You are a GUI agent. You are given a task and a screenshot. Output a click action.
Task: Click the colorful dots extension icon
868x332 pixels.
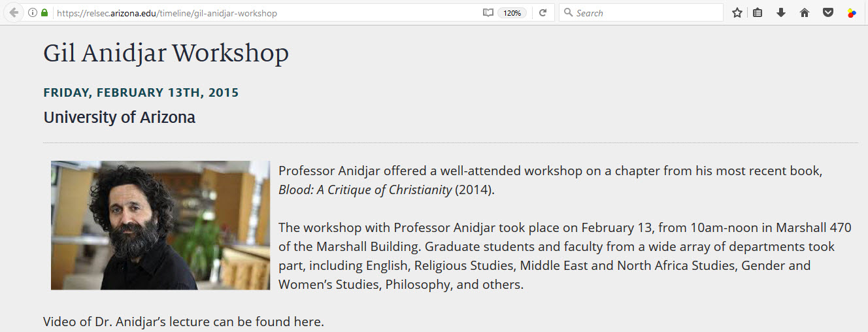click(851, 12)
